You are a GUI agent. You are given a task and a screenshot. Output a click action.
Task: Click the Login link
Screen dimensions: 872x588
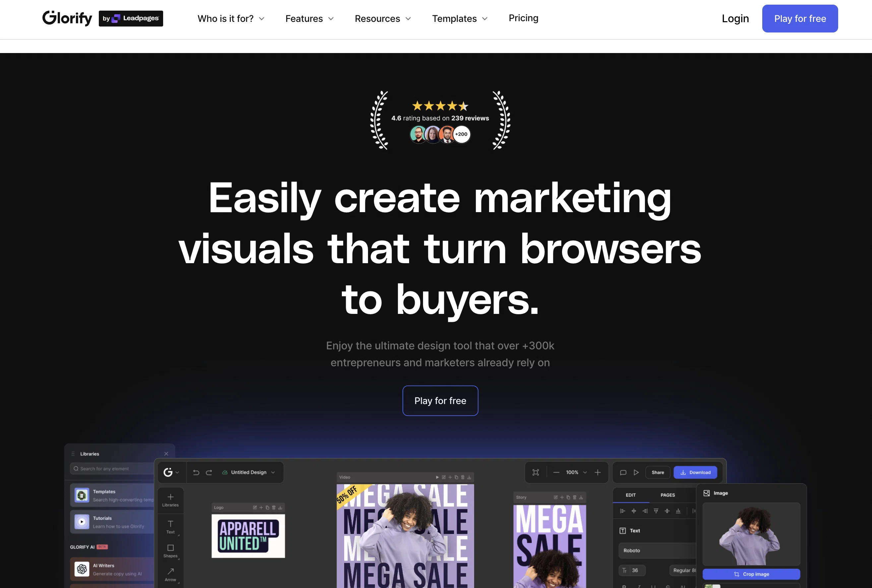pos(735,18)
